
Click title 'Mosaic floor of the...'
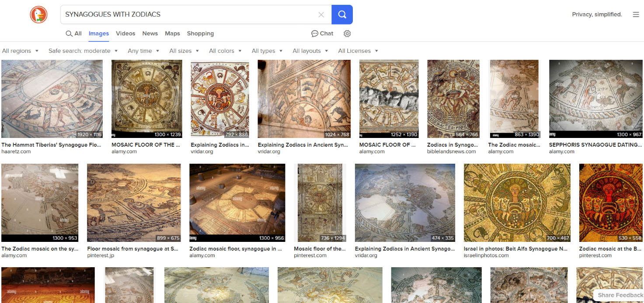pyautogui.click(x=320, y=249)
